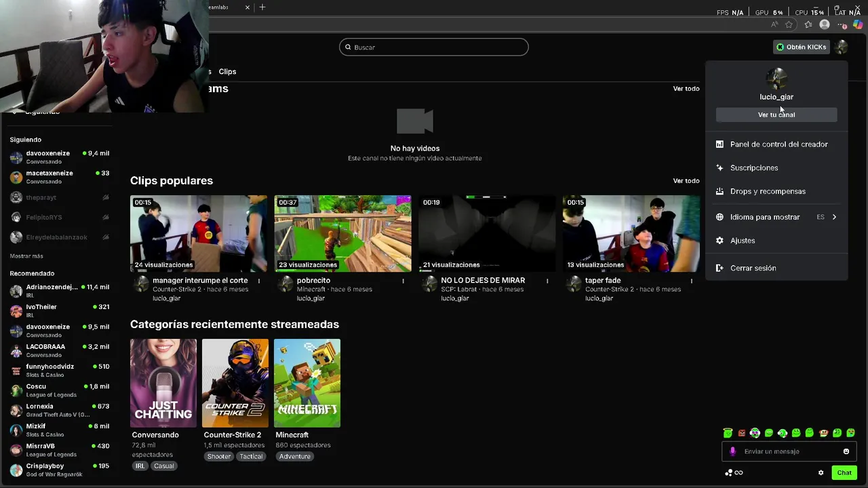
Task: Open the pobrecito clip thumbnail
Action: 342,233
